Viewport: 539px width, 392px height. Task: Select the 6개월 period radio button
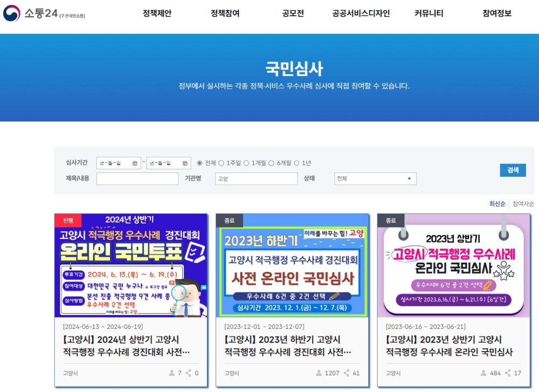271,163
